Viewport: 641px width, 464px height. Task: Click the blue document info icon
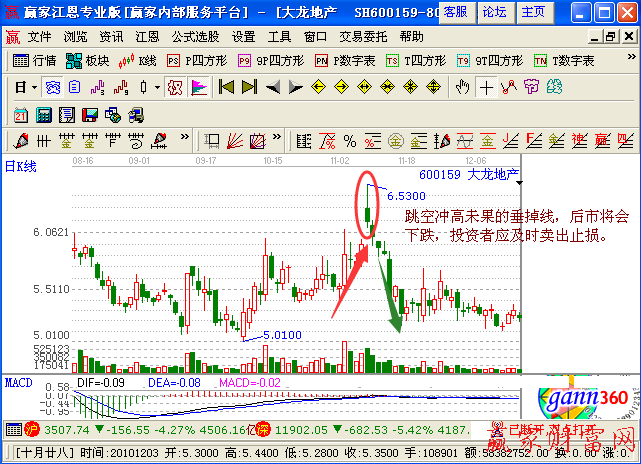point(74,87)
